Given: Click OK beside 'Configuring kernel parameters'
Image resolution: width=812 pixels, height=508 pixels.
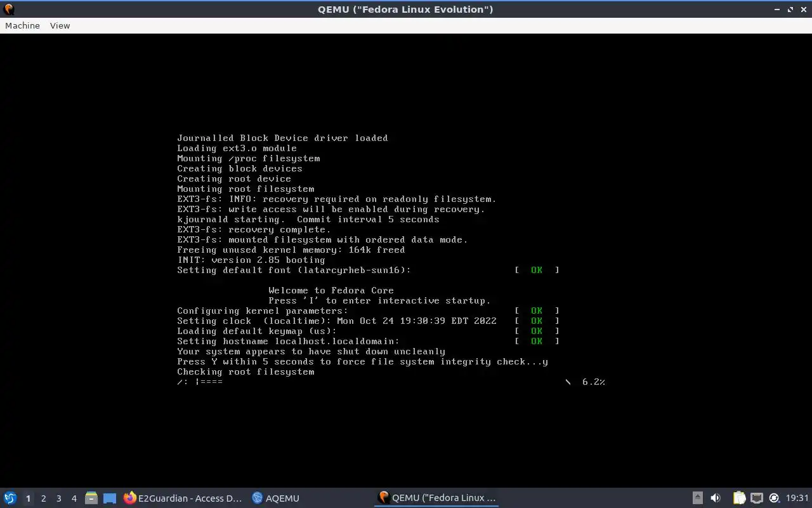Looking at the screenshot, I should point(537,311).
